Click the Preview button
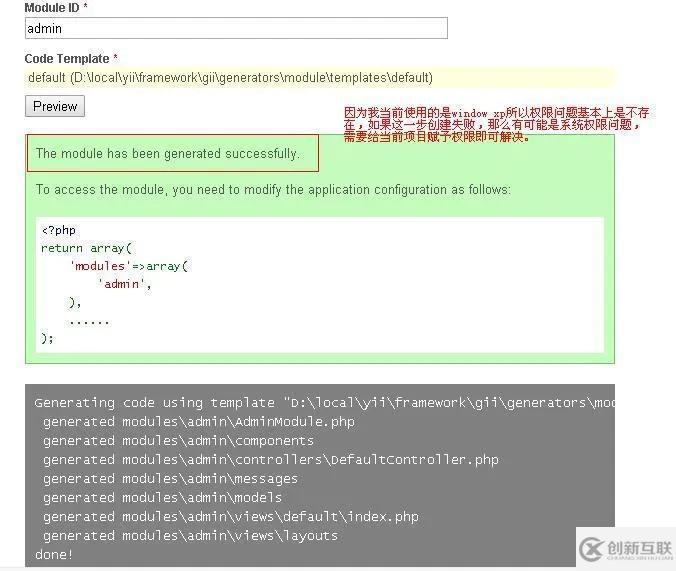The width and height of the screenshot is (676, 571). pos(55,107)
